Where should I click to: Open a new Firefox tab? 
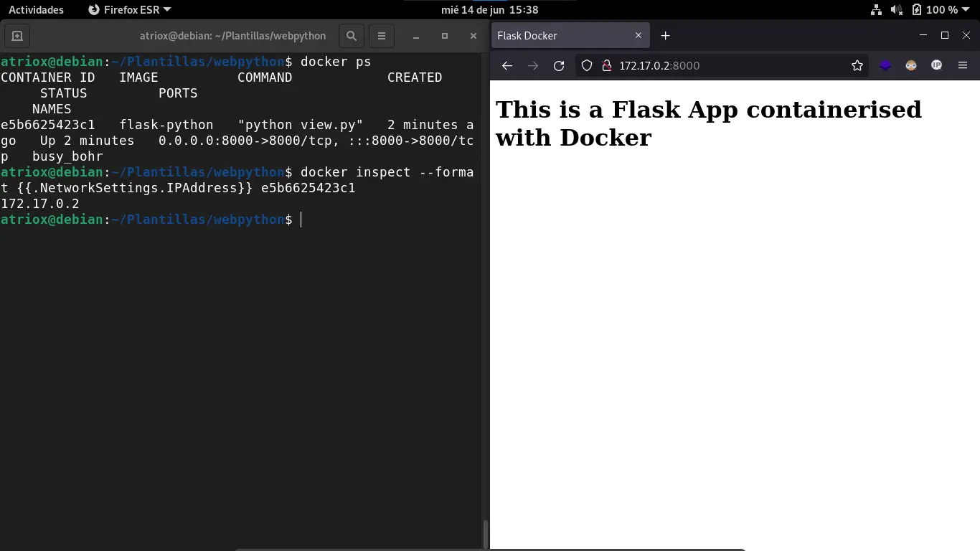665,36
